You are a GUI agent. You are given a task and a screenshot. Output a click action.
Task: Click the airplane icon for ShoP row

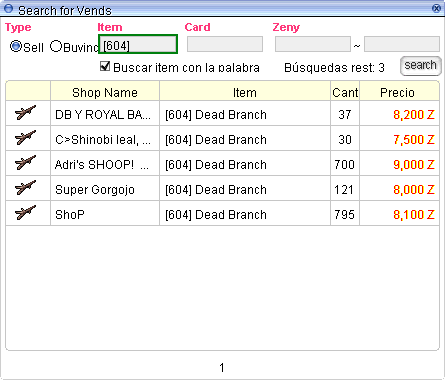point(25,213)
